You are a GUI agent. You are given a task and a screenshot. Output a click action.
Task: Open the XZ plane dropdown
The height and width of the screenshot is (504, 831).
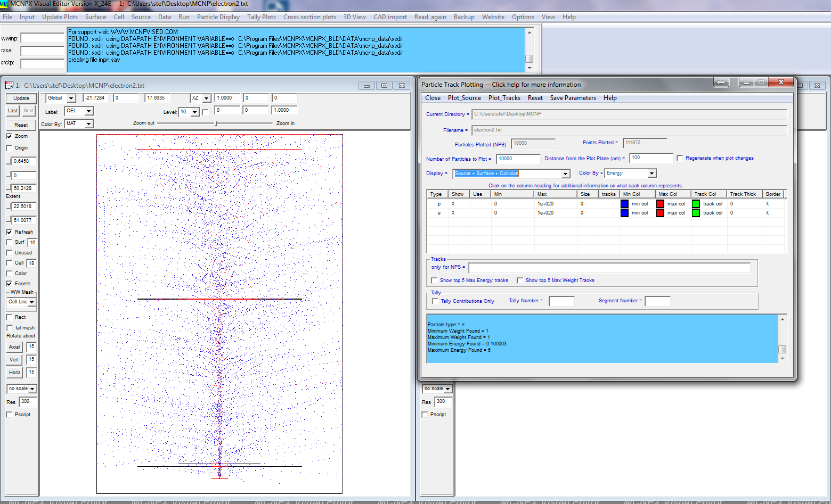(x=206, y=98)
